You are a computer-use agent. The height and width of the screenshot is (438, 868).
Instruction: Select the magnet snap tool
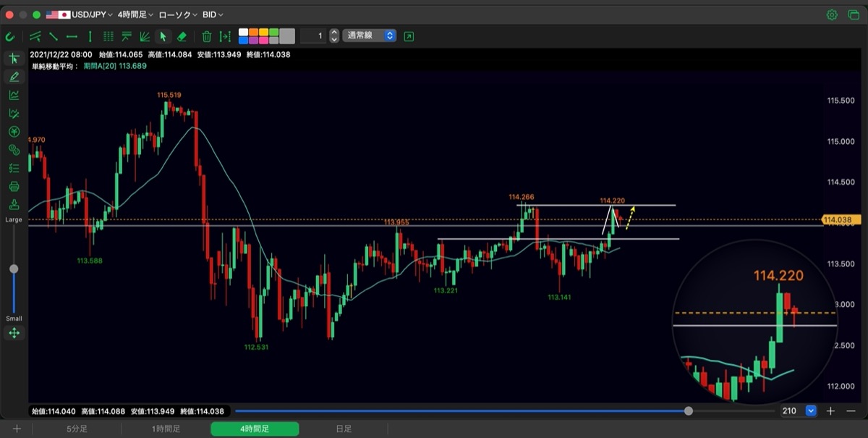pyautogui.click(x=10, y=35)
